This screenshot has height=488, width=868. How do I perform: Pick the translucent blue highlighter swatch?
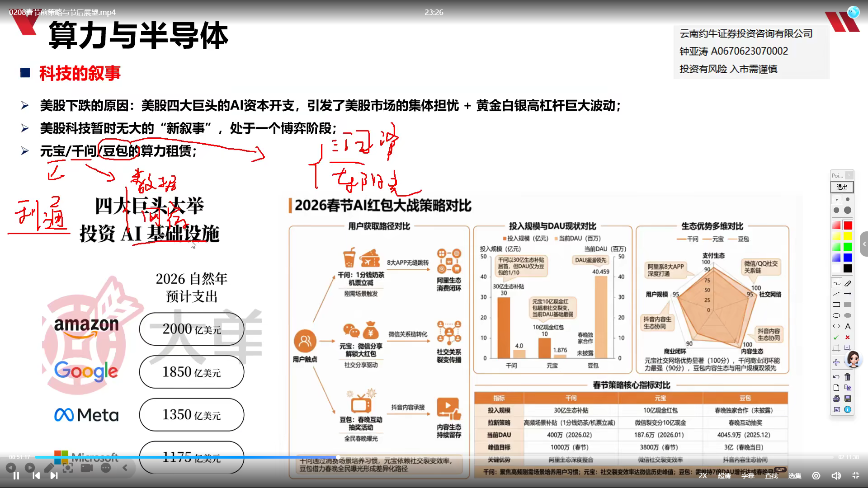click(836, 258)
